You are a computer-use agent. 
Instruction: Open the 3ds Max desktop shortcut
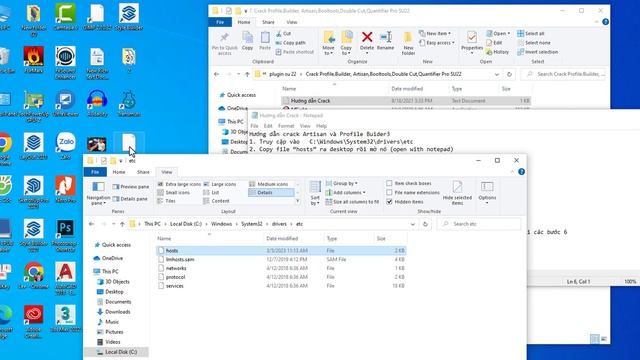pyautogui.click(x=65, y=318)
